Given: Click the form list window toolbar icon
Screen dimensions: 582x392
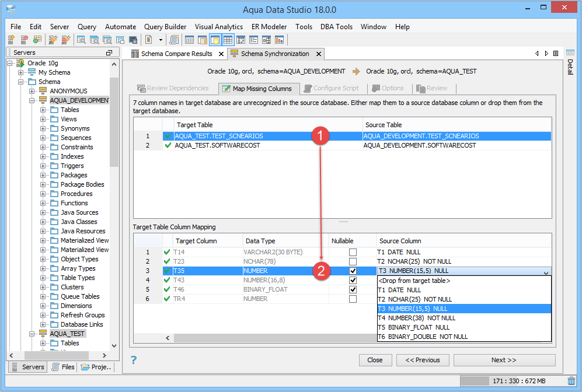Looking at the screenshot, I should [x=254, y=39].
